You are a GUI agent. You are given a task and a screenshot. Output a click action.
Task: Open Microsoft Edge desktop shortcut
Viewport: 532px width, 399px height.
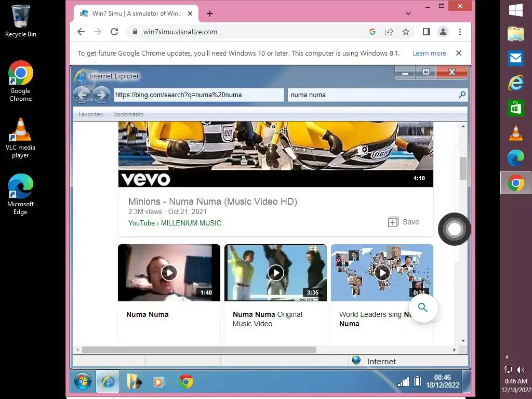(x=20, y=194)
